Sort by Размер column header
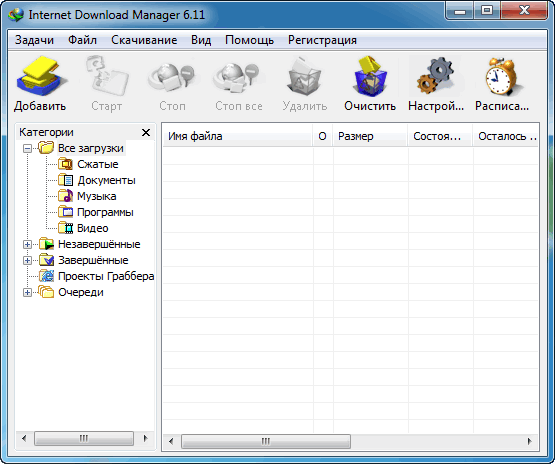555x464 pixels. pos(370,136)
